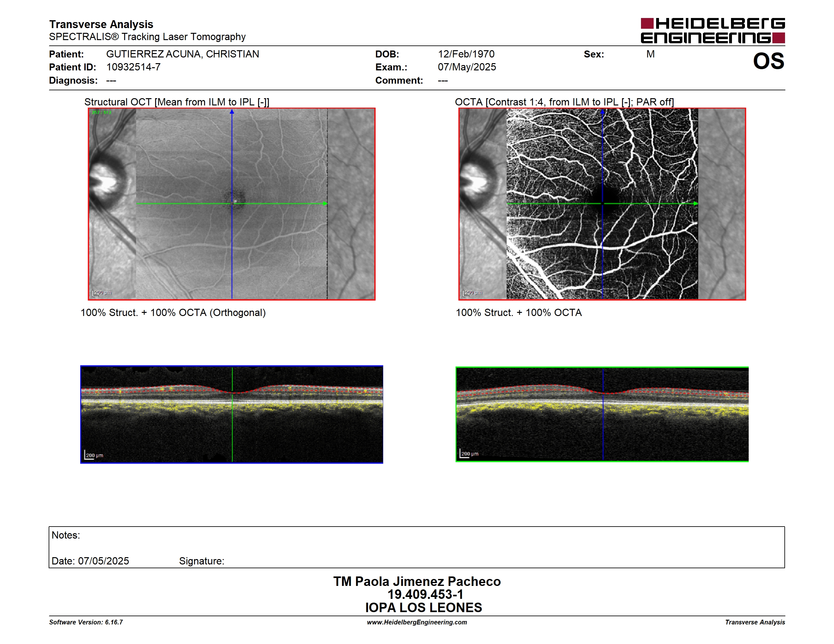Click 'TM Paola Jimenez Pacheco' name
The width and height of the screenshot is (834, 644).
417,581
